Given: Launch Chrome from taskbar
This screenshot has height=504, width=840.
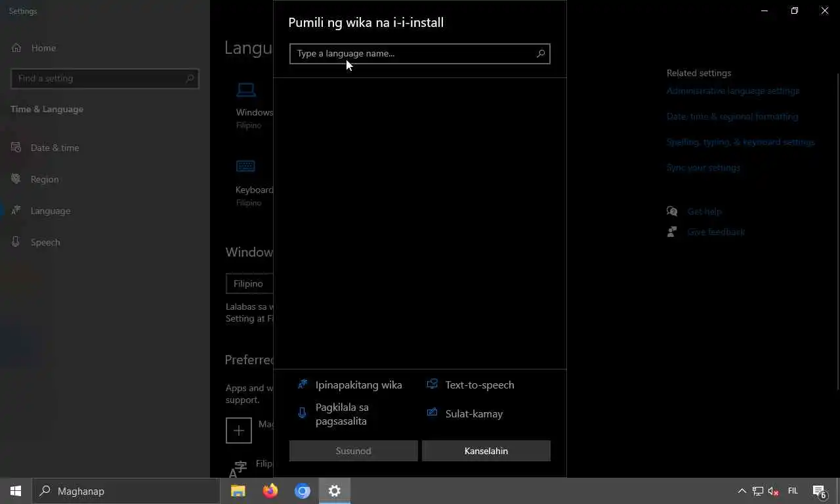Looking at the screenshot, I should tap(303, 491).
